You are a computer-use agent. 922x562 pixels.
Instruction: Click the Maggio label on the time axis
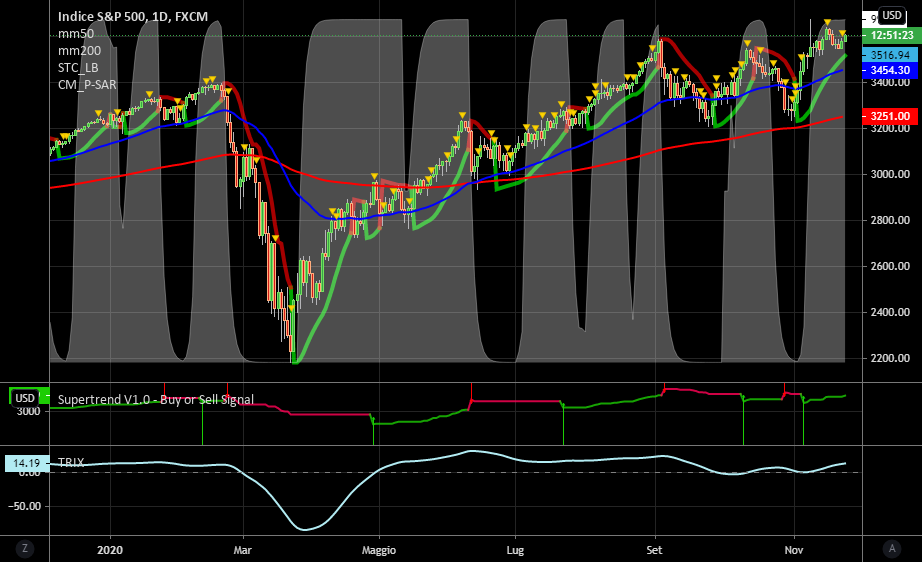[x=379, y=550]
